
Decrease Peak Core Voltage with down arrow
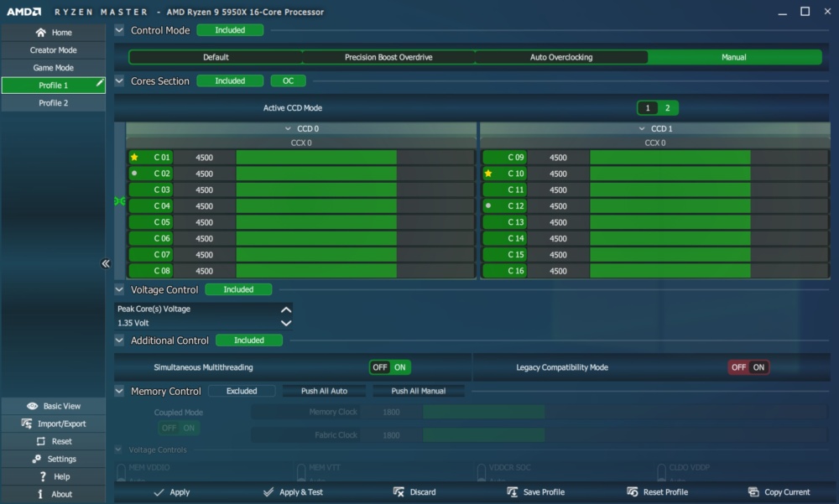coord(286,323)
